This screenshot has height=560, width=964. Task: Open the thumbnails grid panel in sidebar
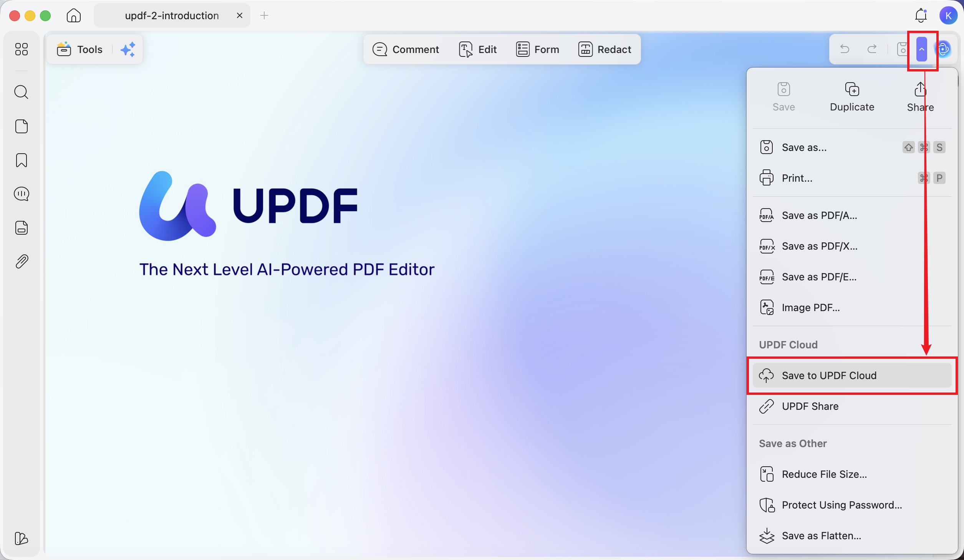pyautogui.click(x=22, y=49)
